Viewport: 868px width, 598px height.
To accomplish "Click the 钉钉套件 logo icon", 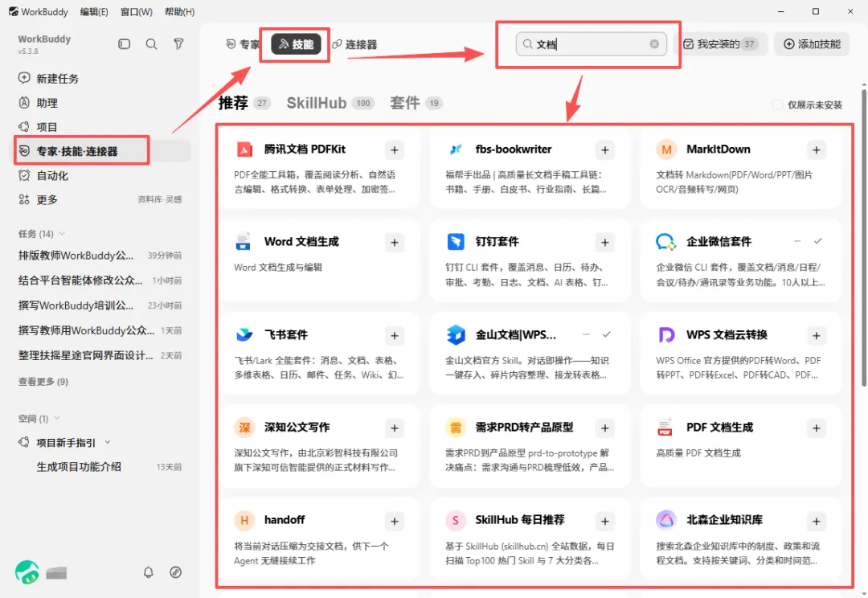I will tap(455, 241).
